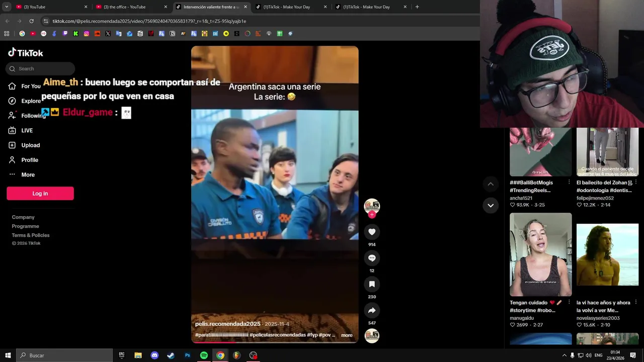Go to the next video with the down arrow

click(x=491, y=205)
